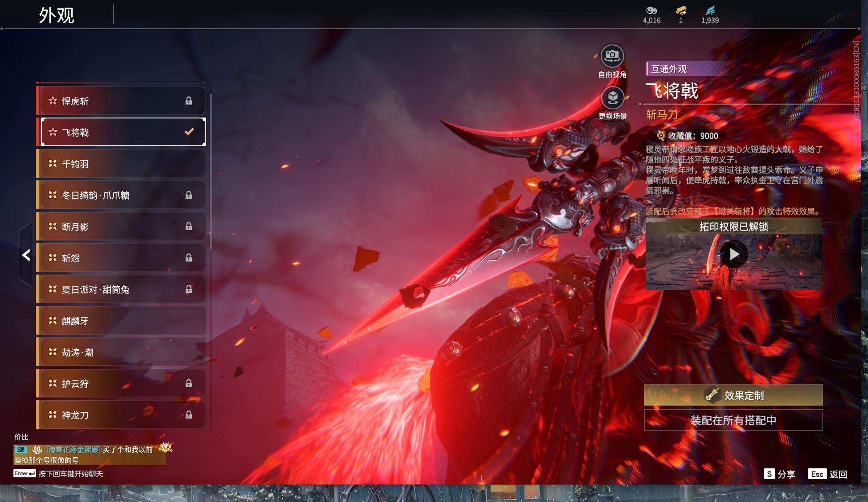Select the 夏日派对·甜筒兔 skin
The image size is (868, 502).
pos(121,289)
